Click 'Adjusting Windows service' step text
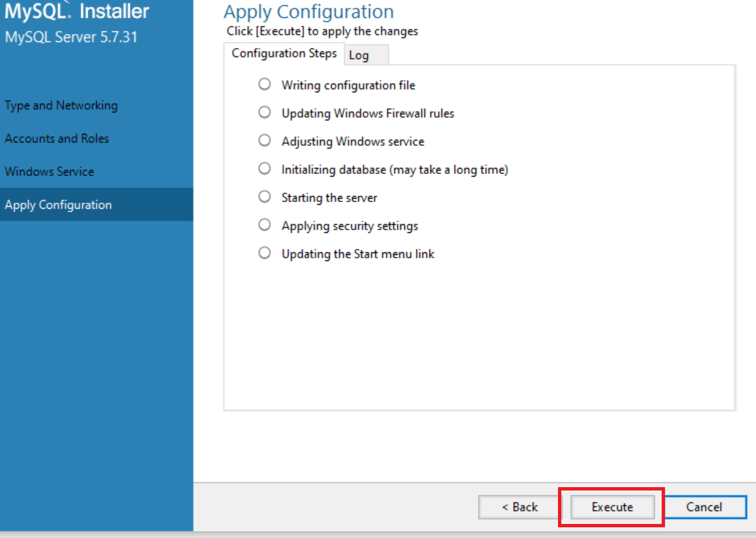 (353, 141)
